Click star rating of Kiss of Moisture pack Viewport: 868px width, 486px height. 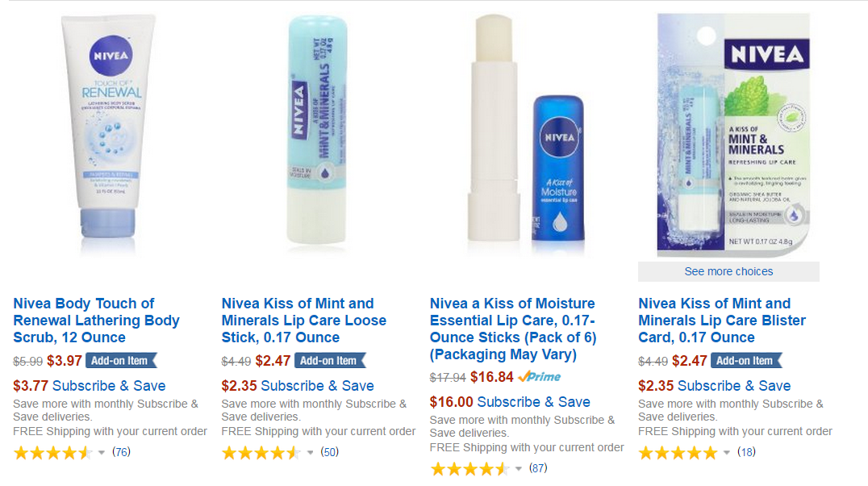pyautogui.click(x=469, y=469)
